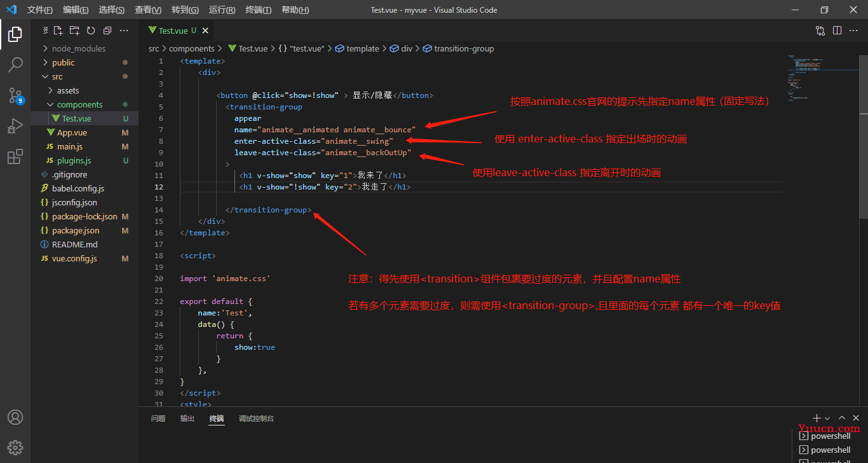The height and width of the screenshot is (463, 868).
Task: Open the Extensions view
Action: click(x=15, y=156)
